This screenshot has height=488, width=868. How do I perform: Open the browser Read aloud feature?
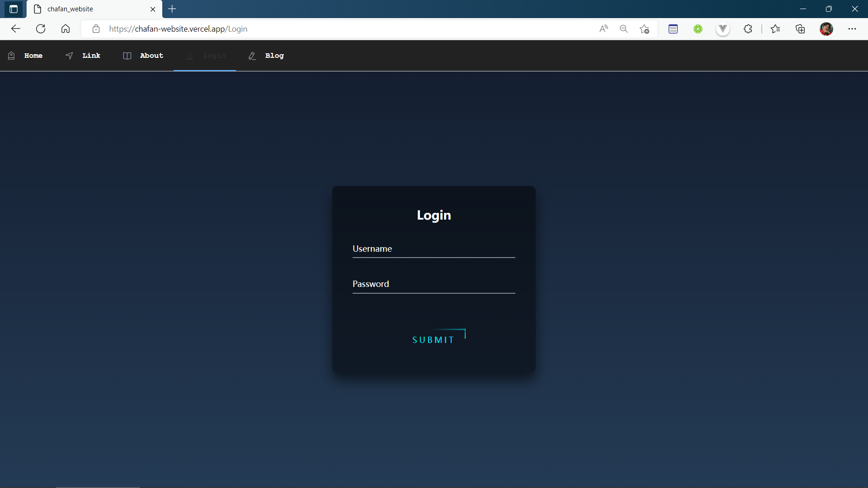[604, 28]
